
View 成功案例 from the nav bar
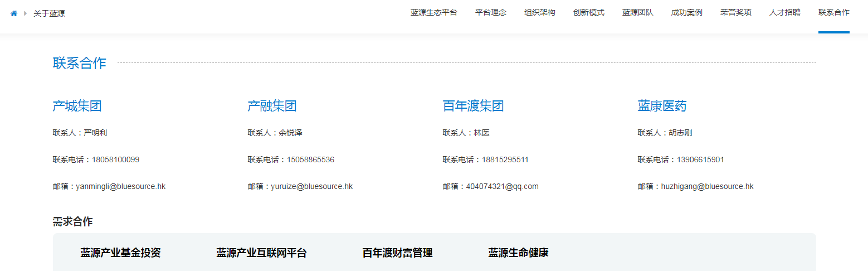point(686,13)
